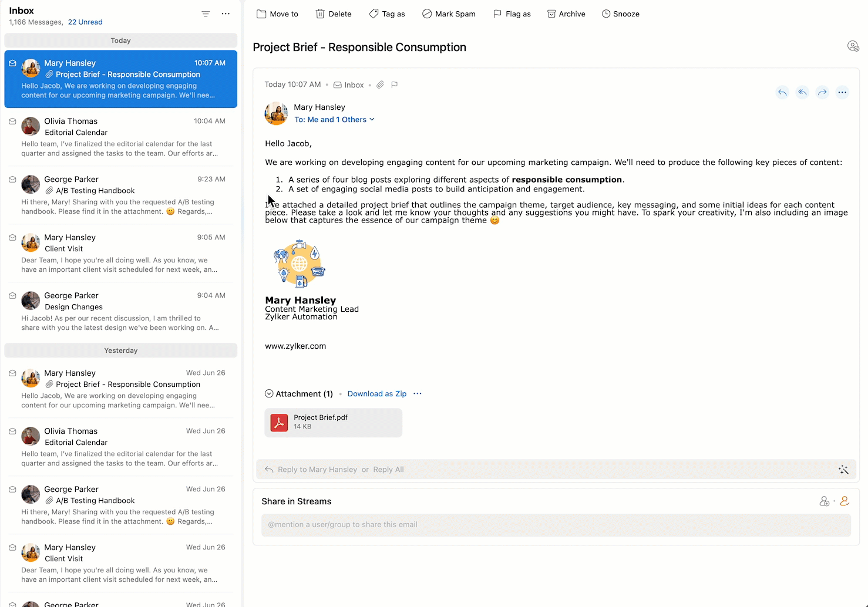Open the Inbox filter icon
Image resolution: width=868 pixels, height=607 pixels.
(x=206, y=14)
